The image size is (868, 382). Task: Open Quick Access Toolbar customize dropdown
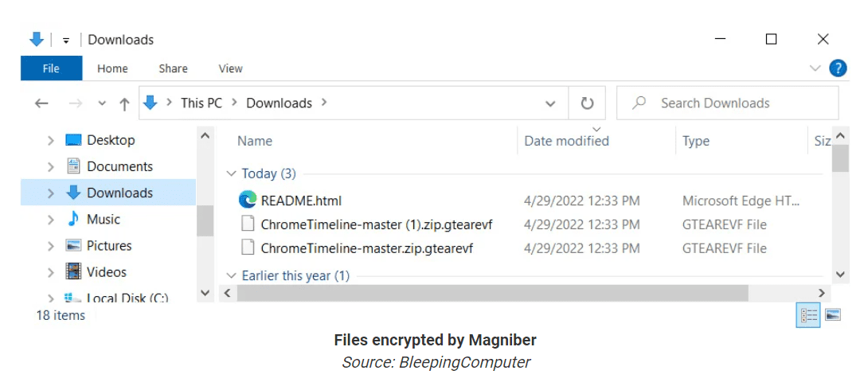click(x=66, y=41)
